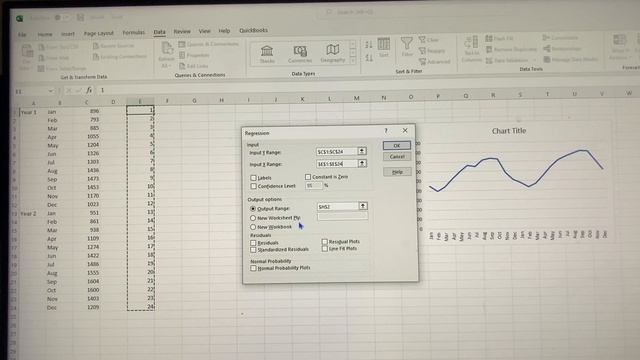Check the Standardized Residuals checkbox
Screen dimensions: 640x360
[253, 249]
